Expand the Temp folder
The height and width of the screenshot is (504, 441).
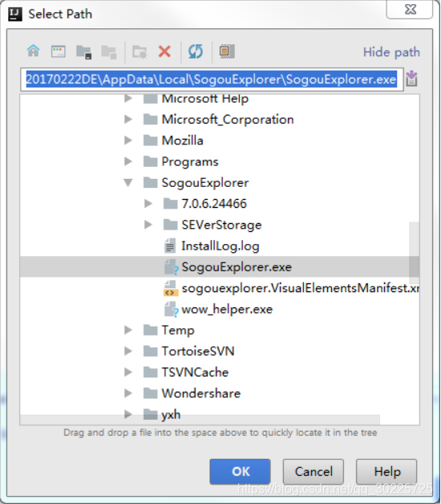tap(128, 330)
